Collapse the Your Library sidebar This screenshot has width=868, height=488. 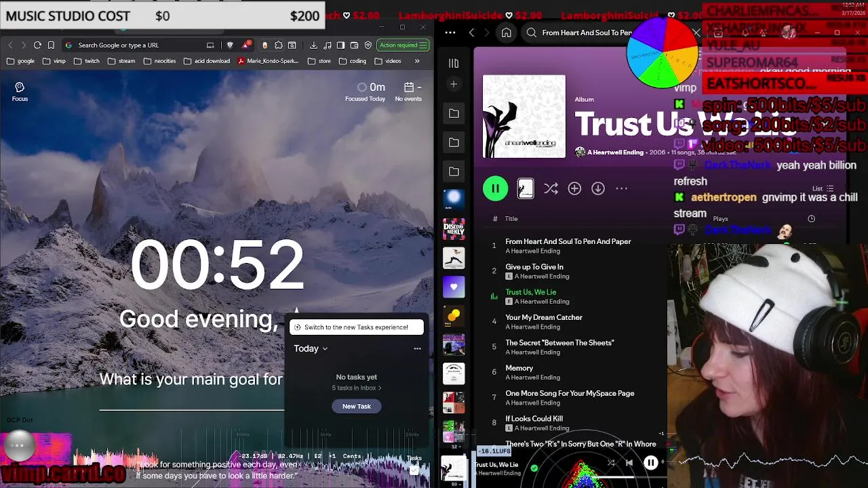454,63
